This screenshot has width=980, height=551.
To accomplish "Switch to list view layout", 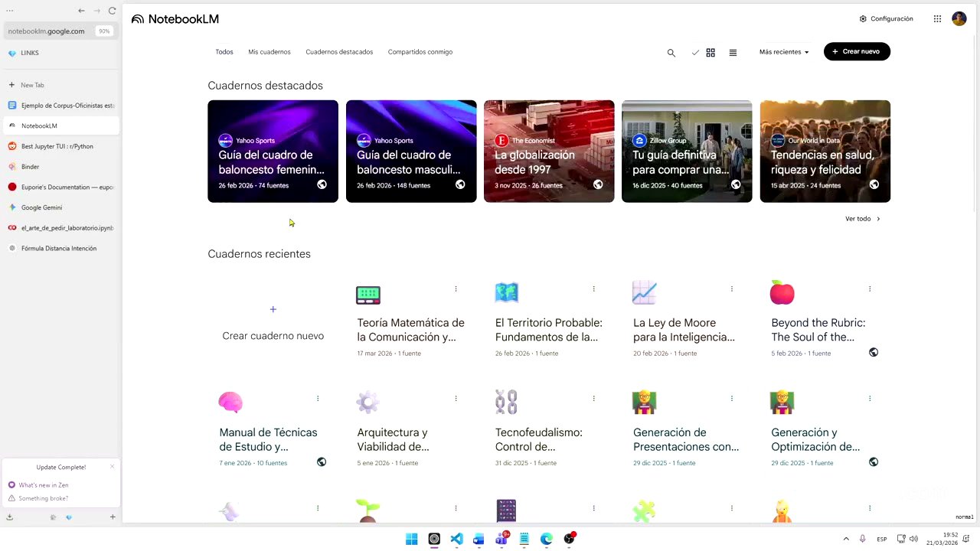I will (733, 53).
